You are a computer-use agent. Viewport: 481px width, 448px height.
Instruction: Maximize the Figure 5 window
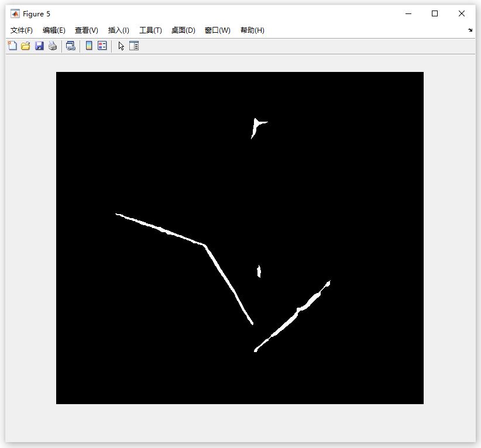coord(435,13)
